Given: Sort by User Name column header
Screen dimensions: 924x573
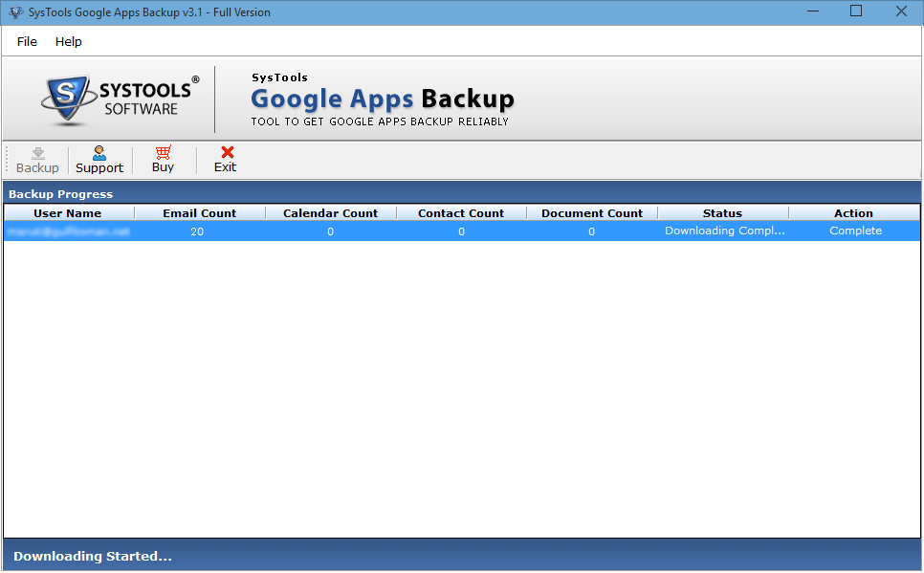Looking at the screenshot, I should click(68, 213).
